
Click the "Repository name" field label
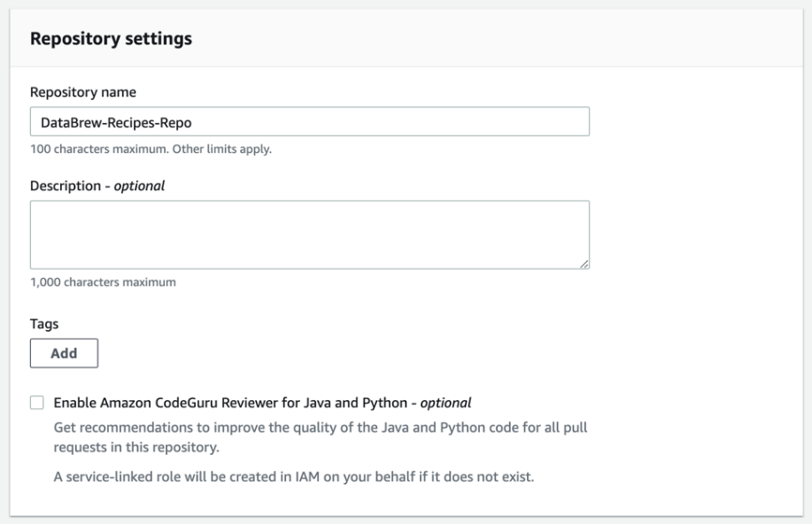(x=76, y=92)
